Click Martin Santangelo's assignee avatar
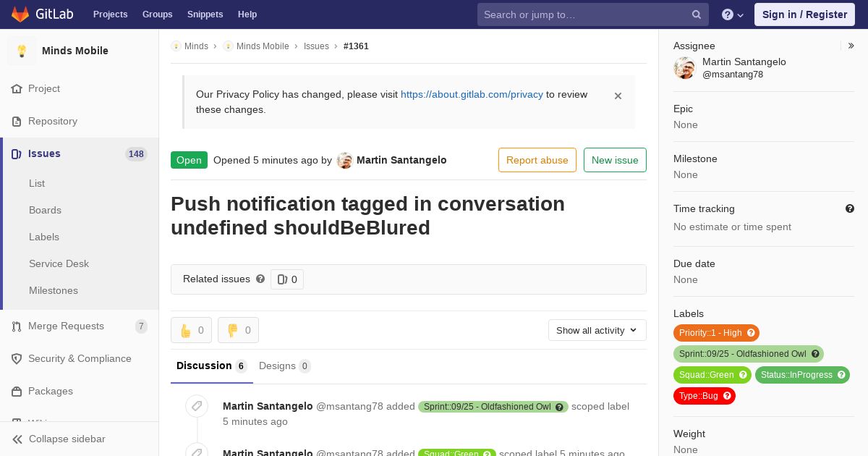This screenshot has height=456, width=868. click(684, 68)
